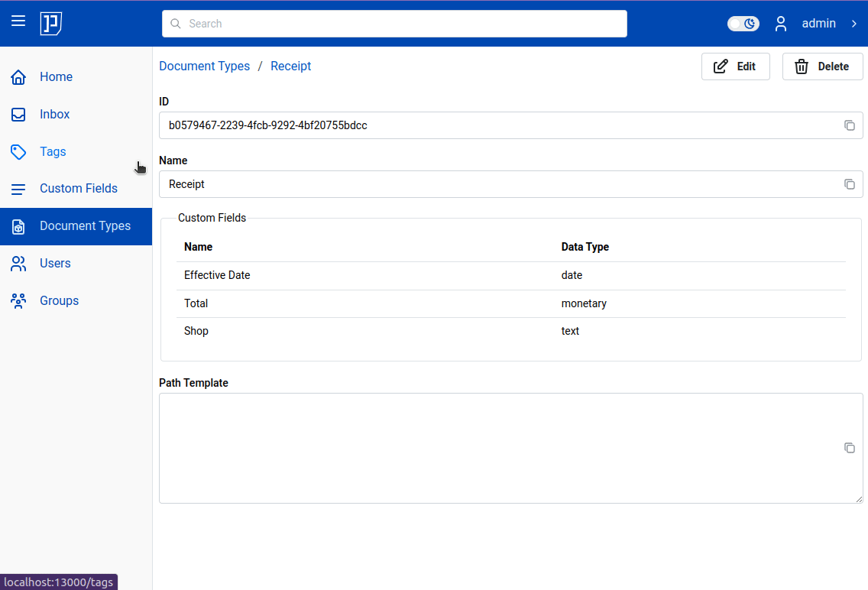The height and width of the screenshot is (590, 868).
Task: Copy the Name value with copy icon
Action: coord(849,184)
